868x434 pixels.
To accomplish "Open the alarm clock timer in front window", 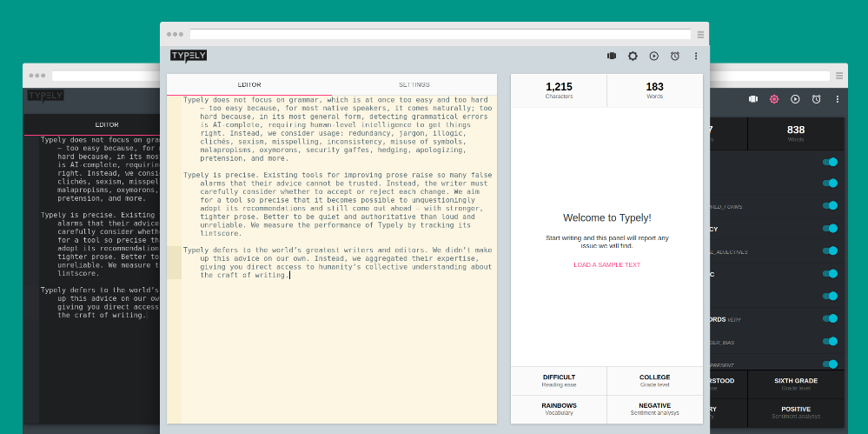I will point(675,56).
